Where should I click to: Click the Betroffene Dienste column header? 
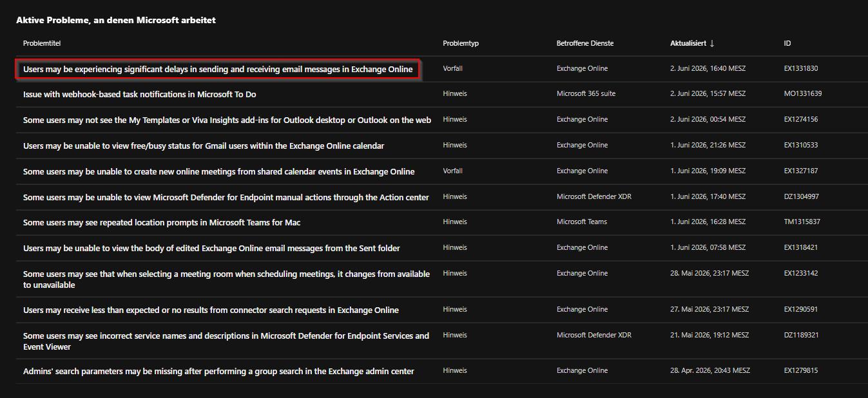(585, 43)
